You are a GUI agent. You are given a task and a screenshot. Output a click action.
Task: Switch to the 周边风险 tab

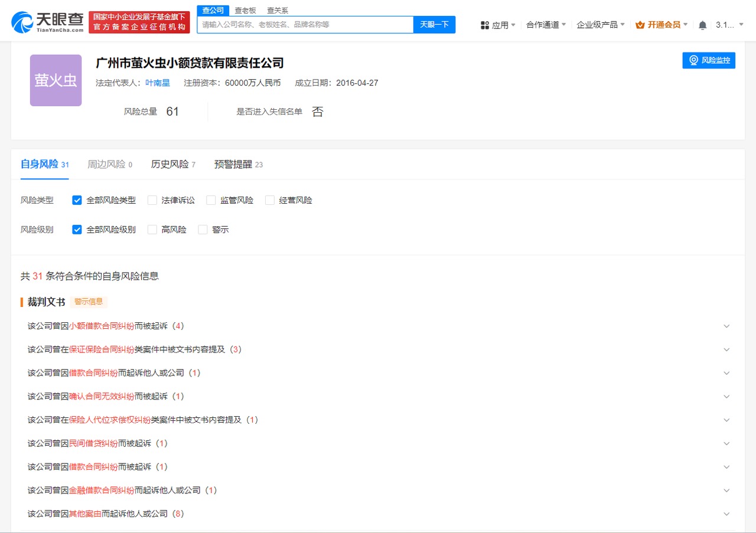(x=110, y=164)
